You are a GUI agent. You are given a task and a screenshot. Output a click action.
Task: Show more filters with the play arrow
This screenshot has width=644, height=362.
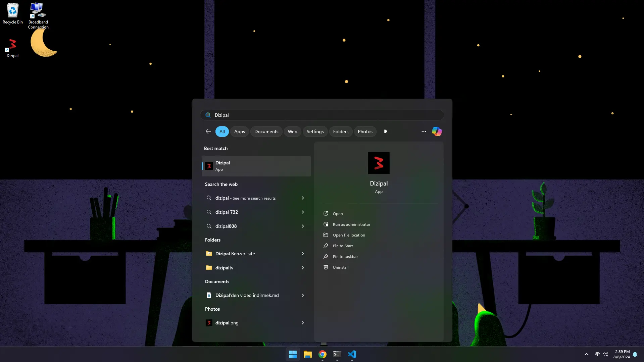pos(386,132)
